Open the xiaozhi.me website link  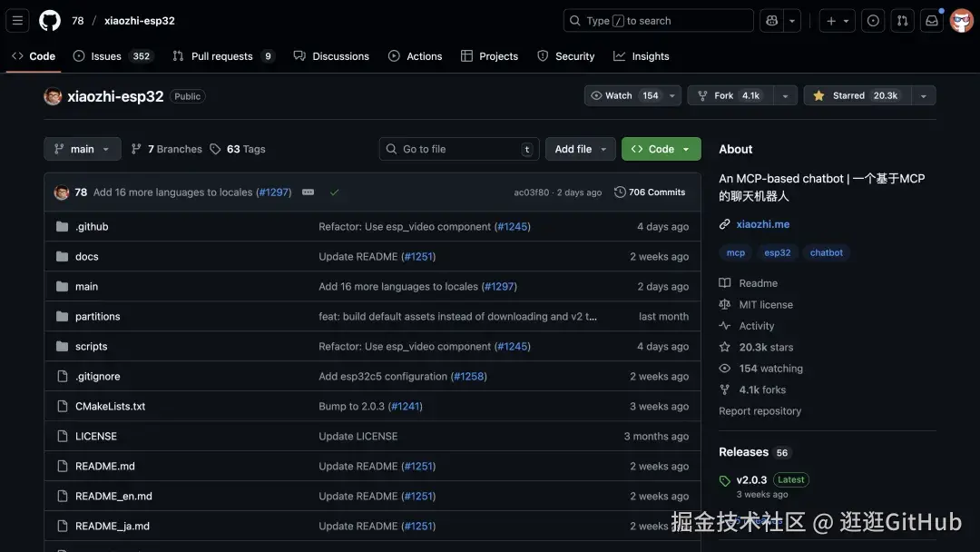[762, 224]
